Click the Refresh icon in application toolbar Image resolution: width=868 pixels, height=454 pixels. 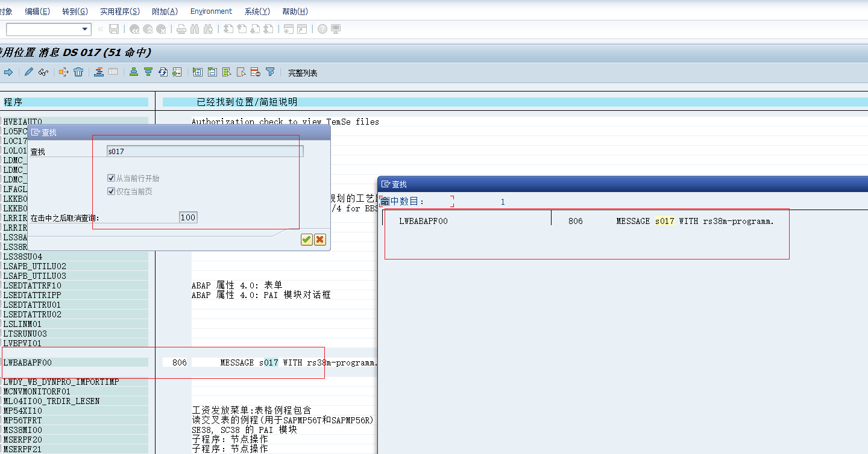point(163,72)
